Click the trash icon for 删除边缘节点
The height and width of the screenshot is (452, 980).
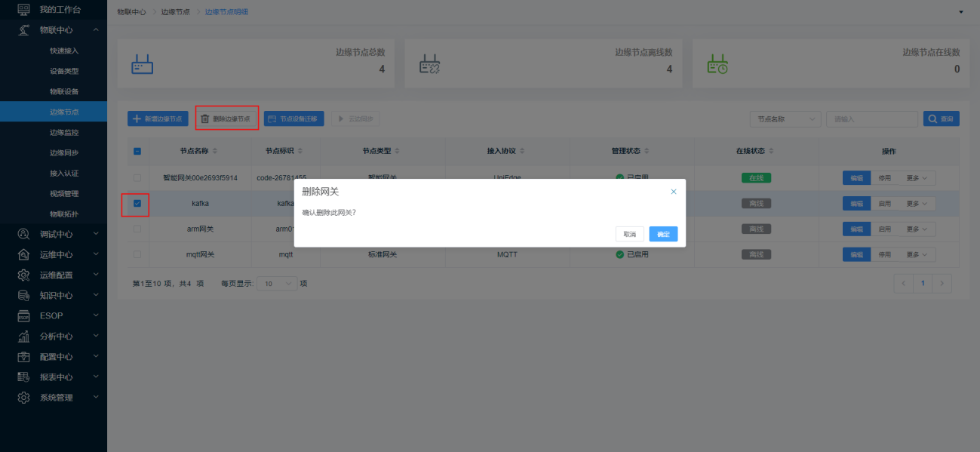[204, 118]
